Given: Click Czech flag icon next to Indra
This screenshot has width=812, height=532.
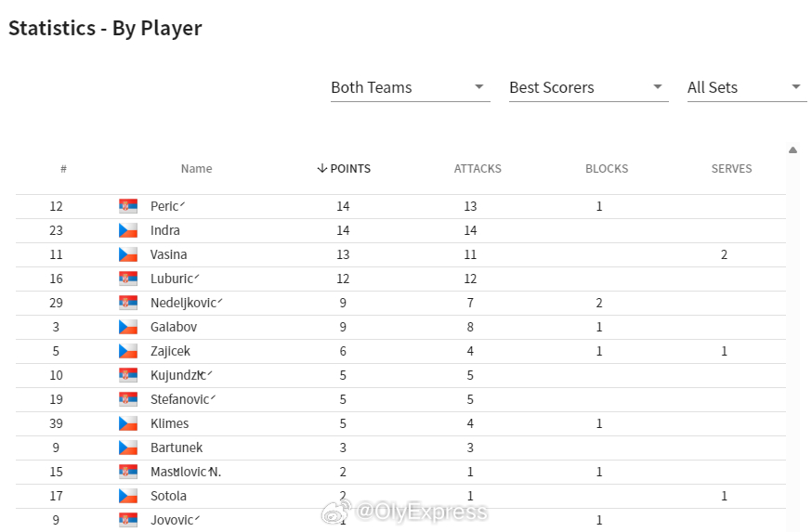Looking at the screenshot, I should (x=128, y=230).
